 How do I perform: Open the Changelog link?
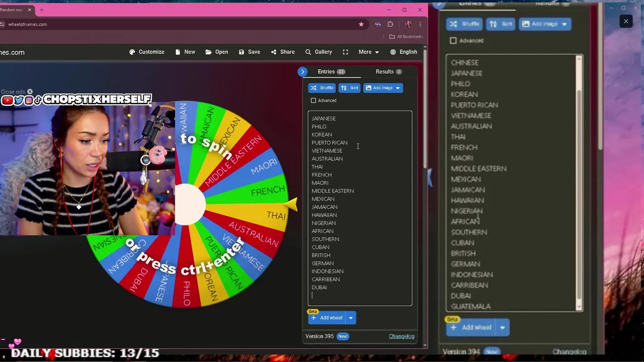point(401,336)
